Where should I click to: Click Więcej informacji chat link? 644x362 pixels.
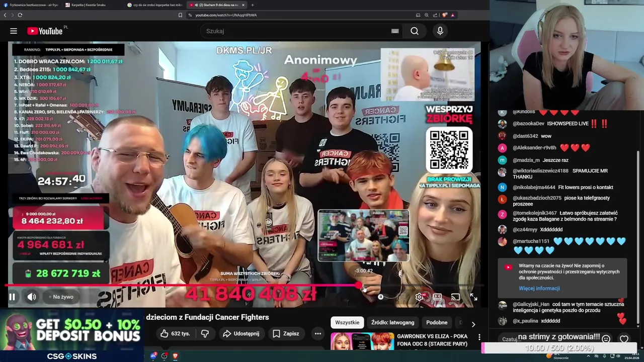click(539, 289)
